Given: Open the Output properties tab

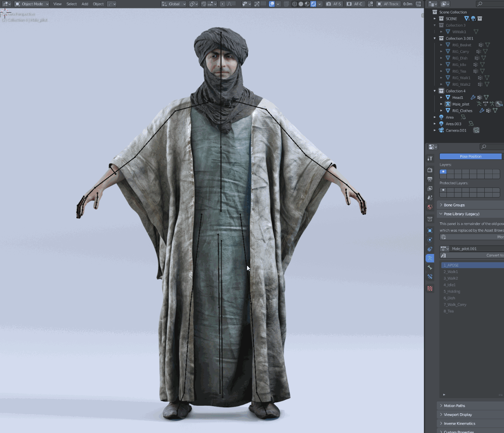Looking at the screenshot, I should 430,179.
